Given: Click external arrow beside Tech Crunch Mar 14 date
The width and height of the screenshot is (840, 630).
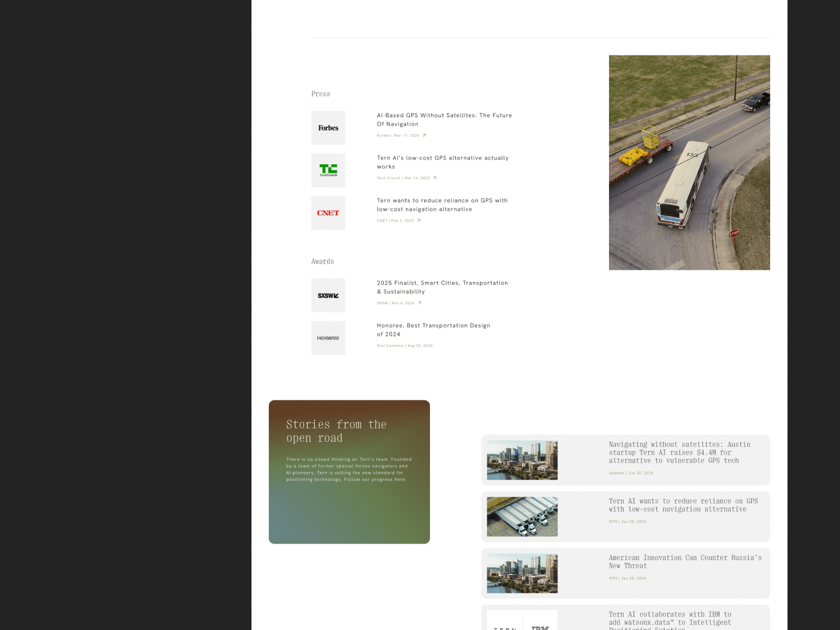Looking at the screenshot, I should (x=435, y=178).
